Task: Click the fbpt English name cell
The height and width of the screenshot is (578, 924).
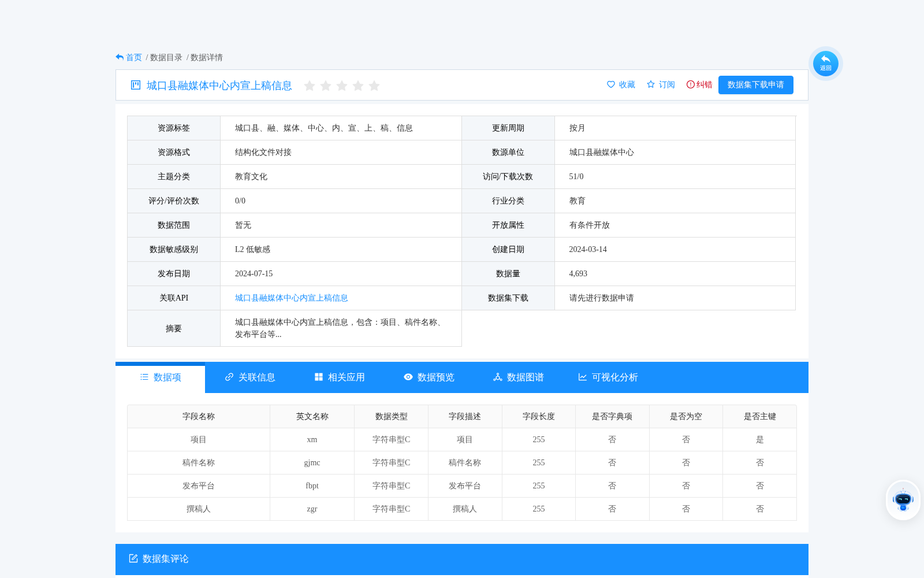Action: (x=312, y=486)
